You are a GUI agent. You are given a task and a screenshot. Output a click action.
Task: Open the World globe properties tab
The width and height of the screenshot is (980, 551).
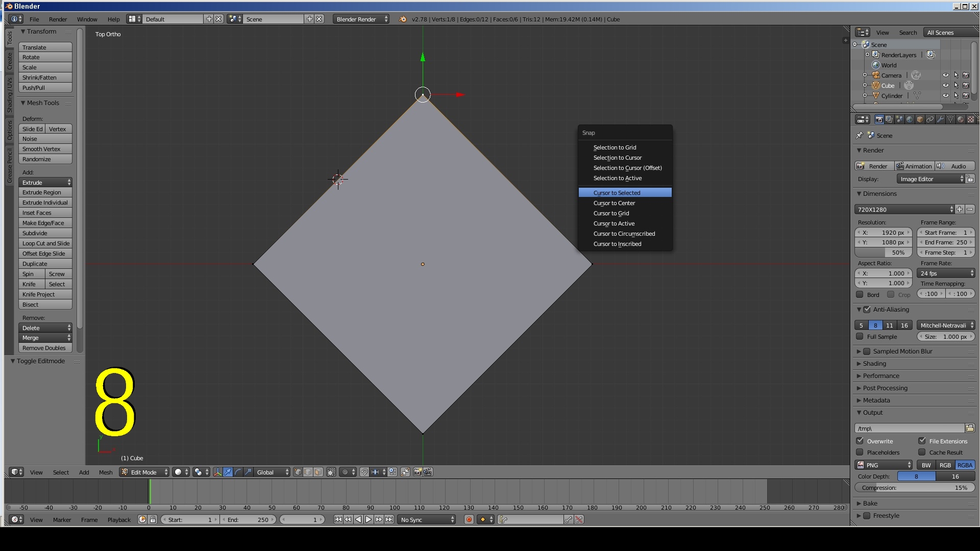(910, 119)
